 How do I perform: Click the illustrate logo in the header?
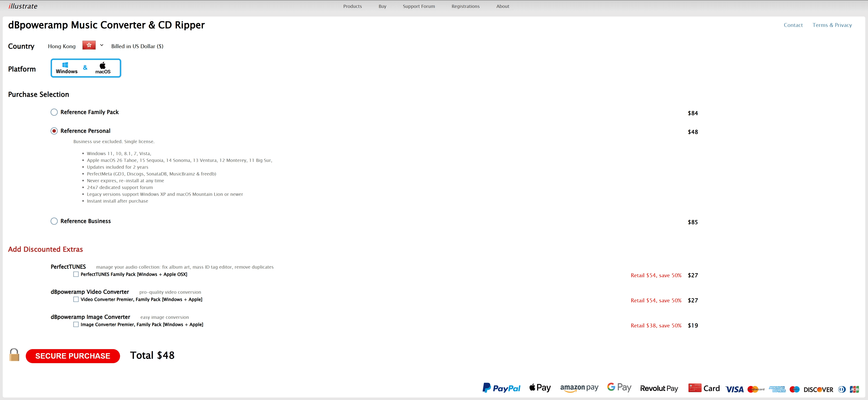23,6
